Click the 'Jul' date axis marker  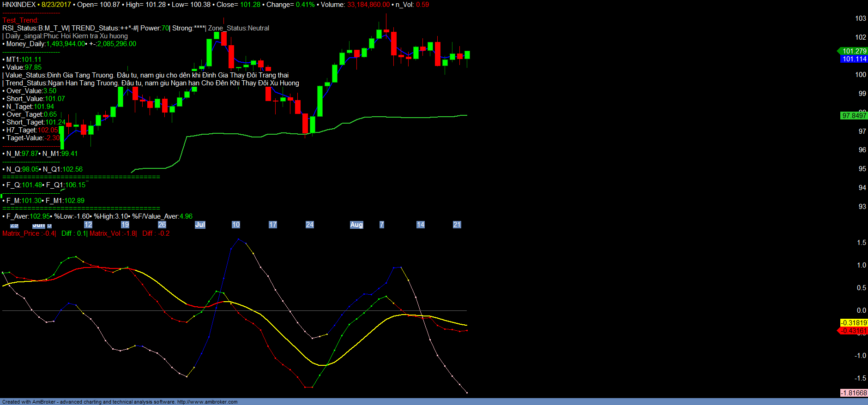click(200, 225)
